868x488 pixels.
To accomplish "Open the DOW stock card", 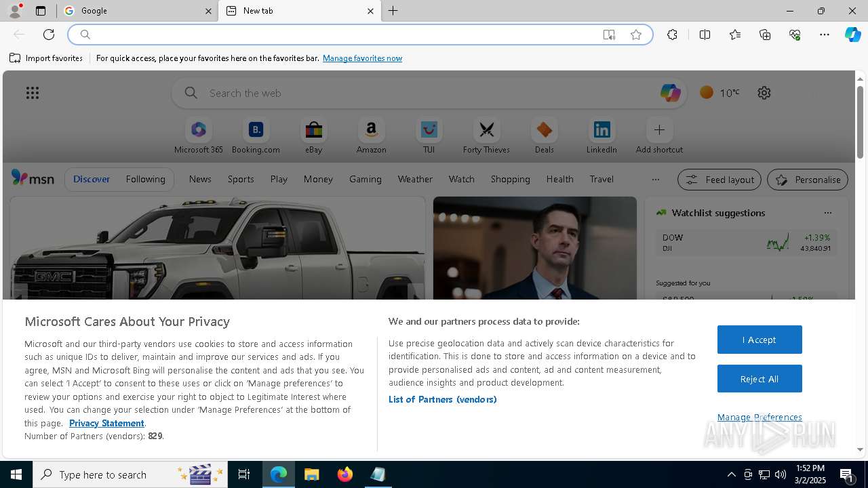I will [746, 243].
